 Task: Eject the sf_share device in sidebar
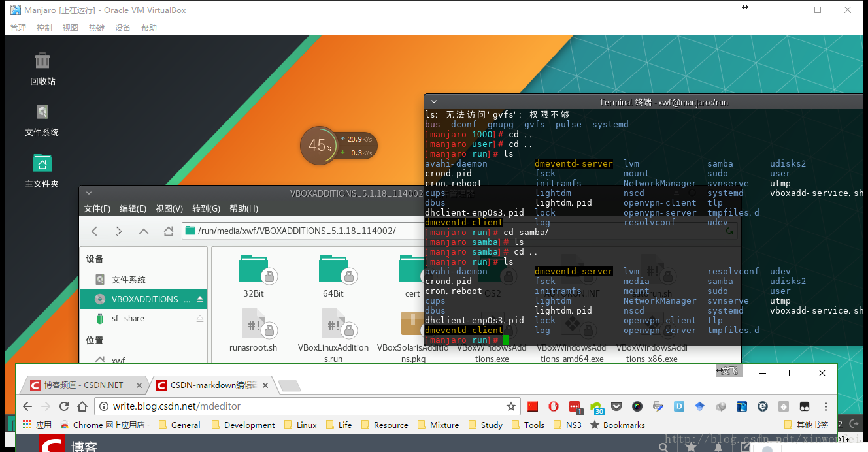200,319
